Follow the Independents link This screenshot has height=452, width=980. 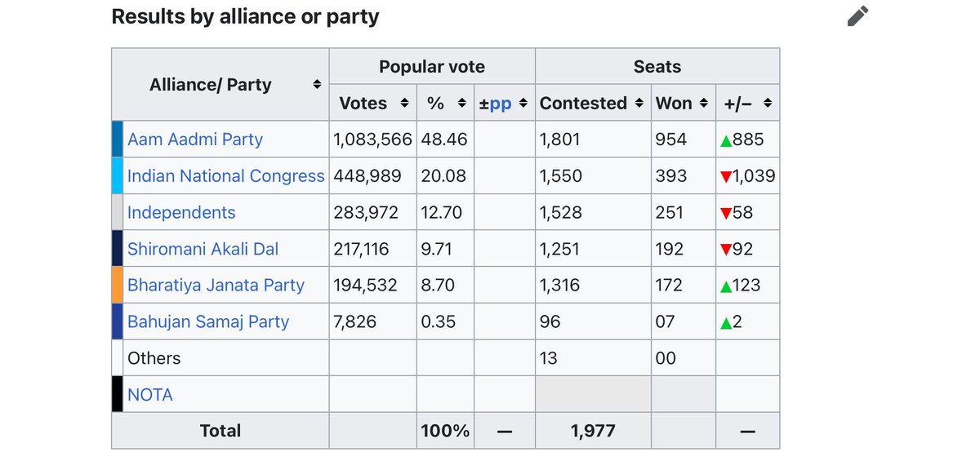pyautogui.click(x=181, y=213)
